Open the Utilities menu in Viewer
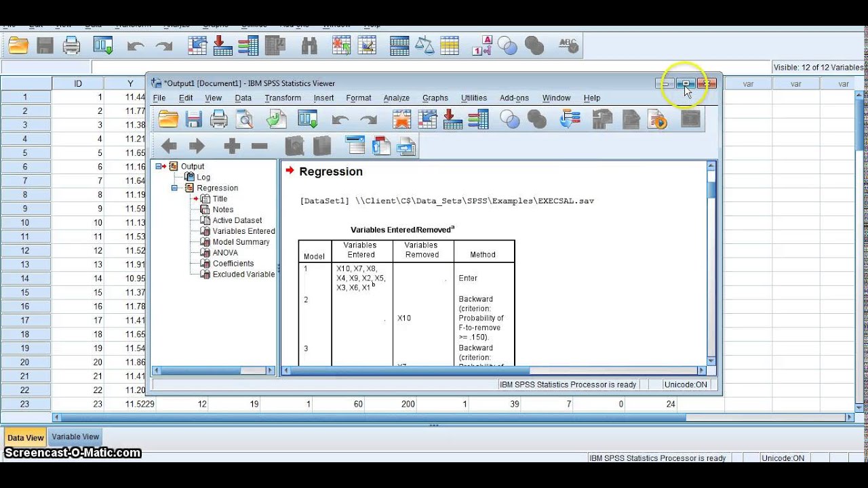 point(474,98)
